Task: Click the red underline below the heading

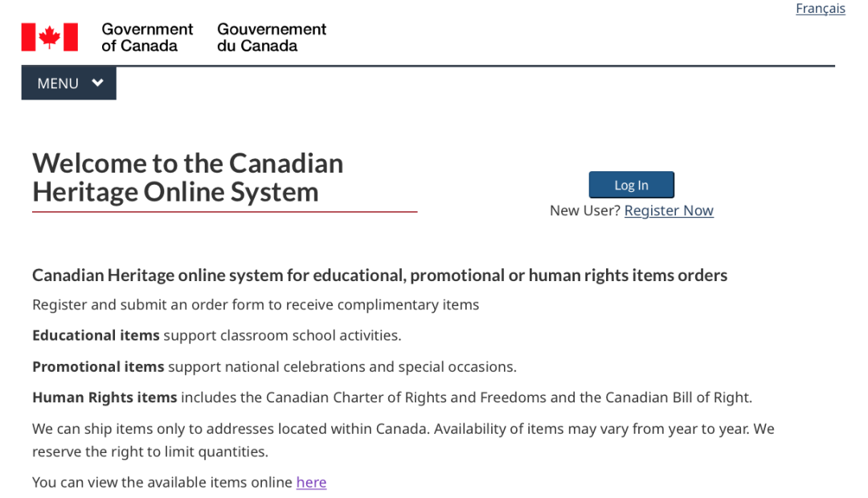Action: coord(225,212)
